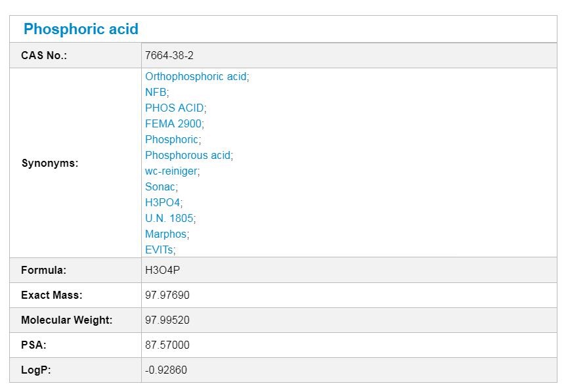Click the Marphos synonym link
Image resolution: width=566 pixels, height=392 pixels.
click(x=166, y=234)
